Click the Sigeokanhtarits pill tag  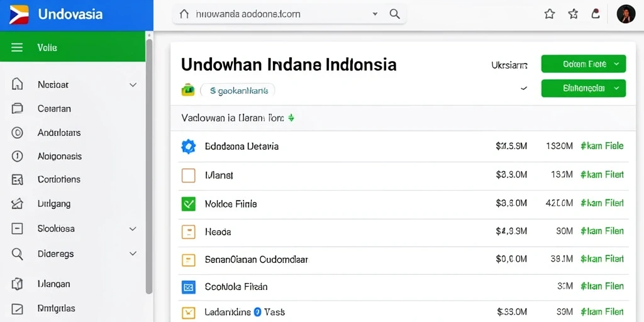(x=237, y=91)
